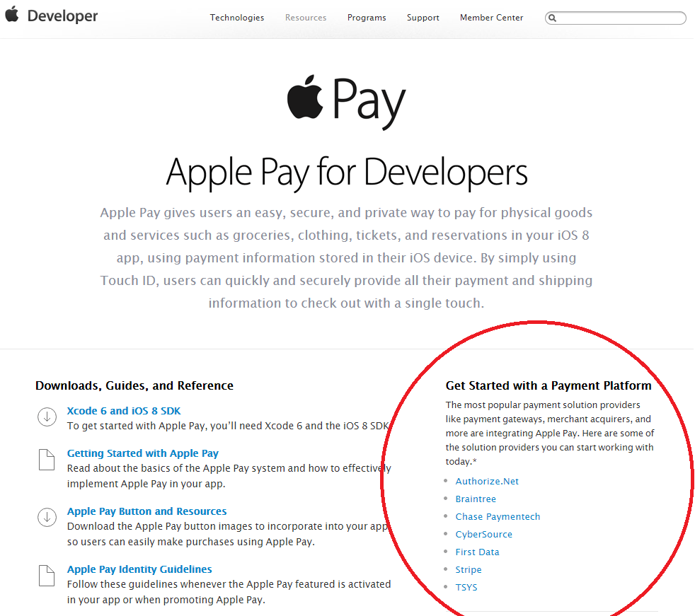Visit the Authorize.Net link
695x616 pixels.
click(x=487, y=482)
